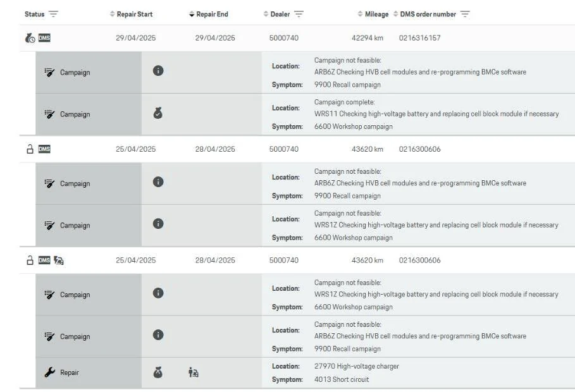
Task: Click person-with-car icon in Repair row
Action: (x=194, y=372)
